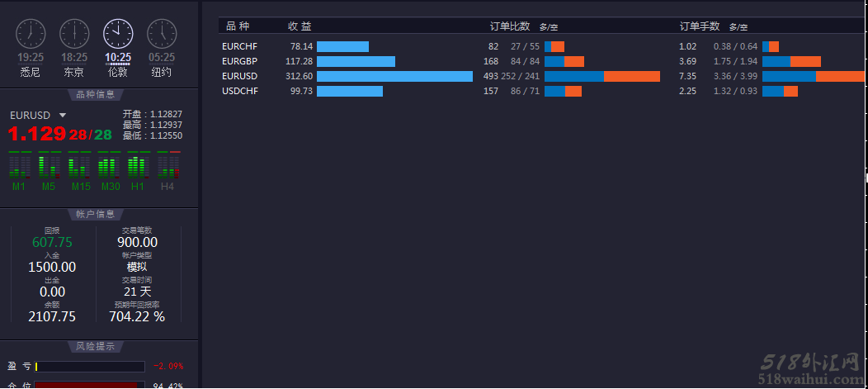The width and height of the screenshot is (868, 389).
Task: Click the 盈亏 progress bar
Action: tap(89, 367)
